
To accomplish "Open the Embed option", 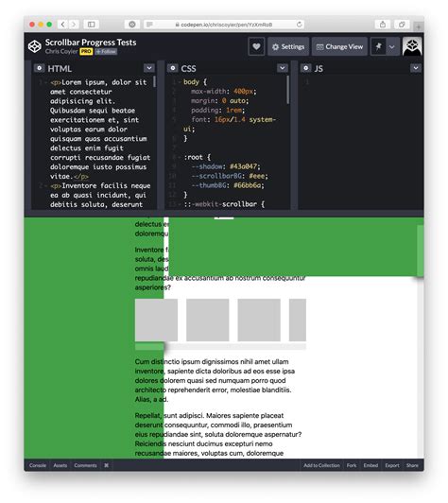I will click(x=370, y=465).
